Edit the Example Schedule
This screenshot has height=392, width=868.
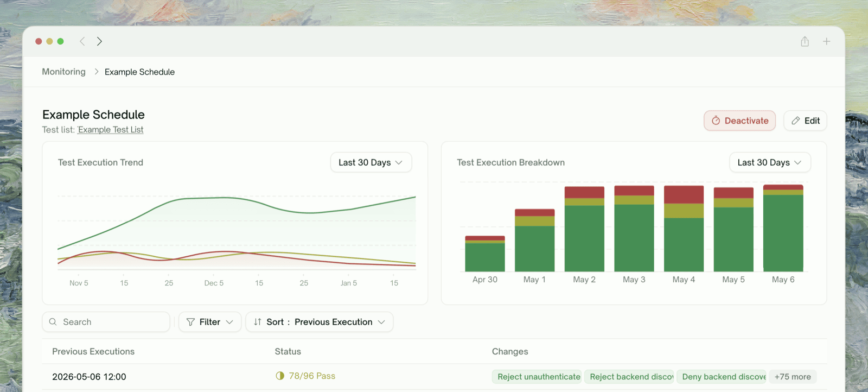point(805,121)
